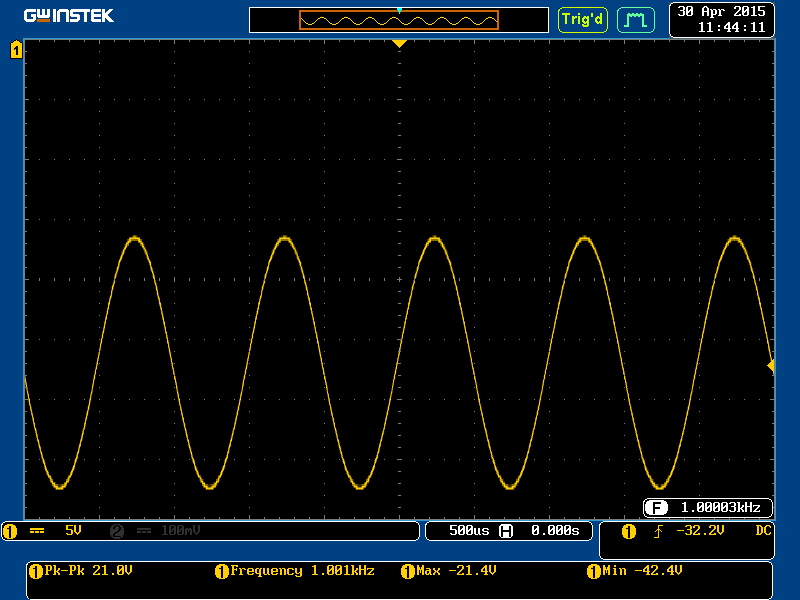Click the trigger level arrow on right edge
The height and width of the screenshot is (600, 800).
[x=771, y=366]
